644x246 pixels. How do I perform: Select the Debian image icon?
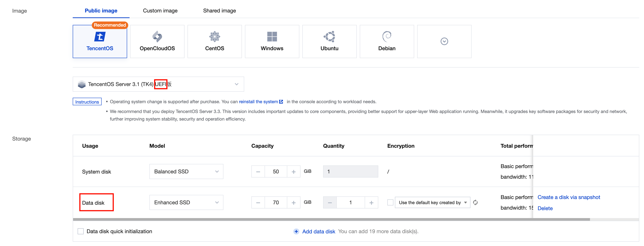click(387, 37)
